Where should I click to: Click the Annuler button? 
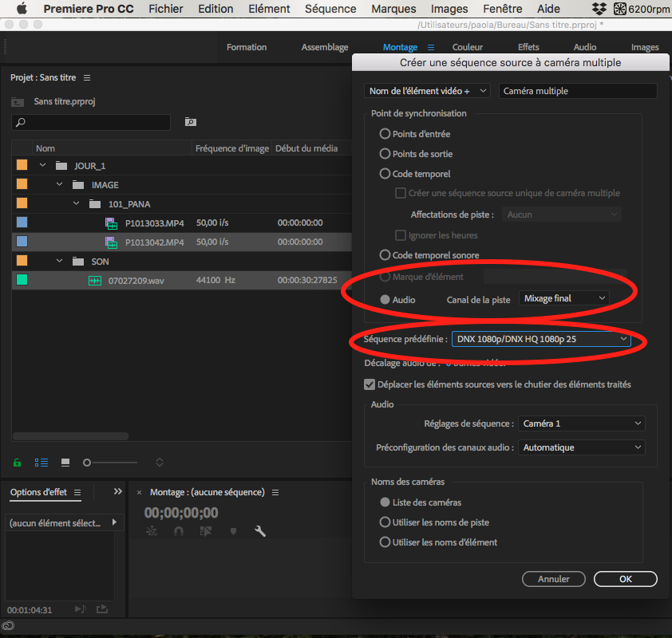coord(553,579)
